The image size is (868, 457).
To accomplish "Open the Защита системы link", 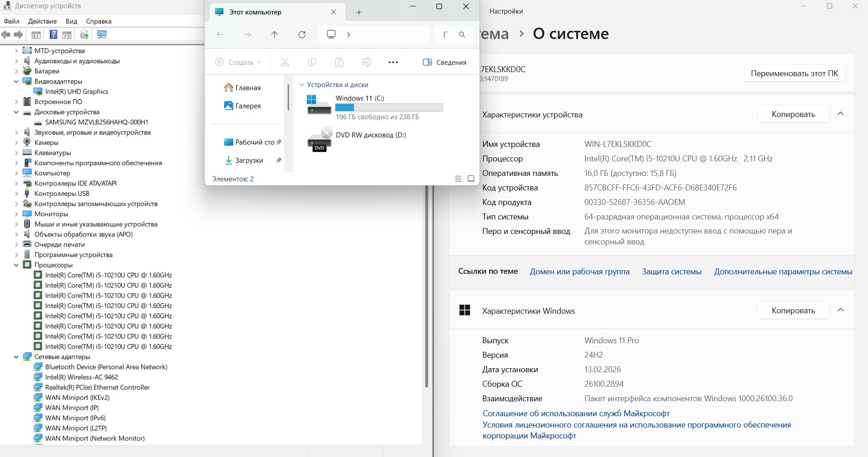I will [x=671, y=272].
